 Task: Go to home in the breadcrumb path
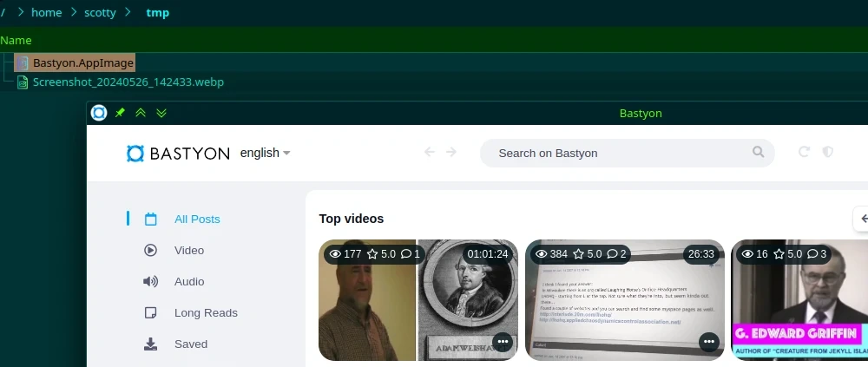47,13
